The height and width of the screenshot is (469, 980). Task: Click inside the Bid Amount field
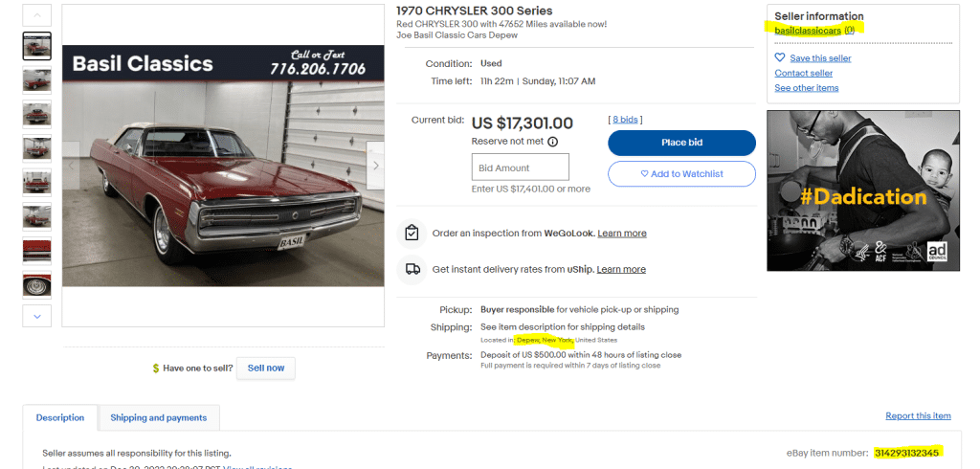pyautogui.click(x=521, y=167)
